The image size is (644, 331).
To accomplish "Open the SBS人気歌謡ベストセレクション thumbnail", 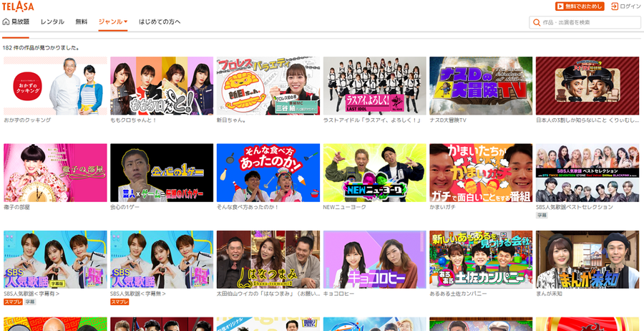I will coord(587,173).
